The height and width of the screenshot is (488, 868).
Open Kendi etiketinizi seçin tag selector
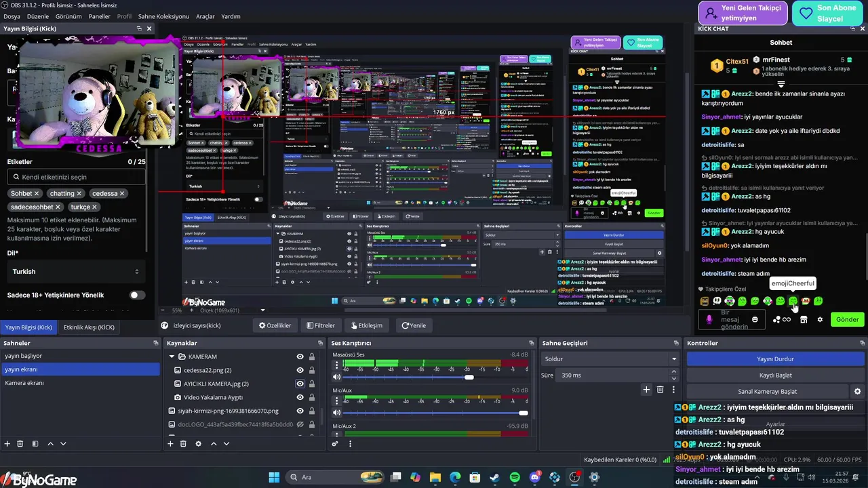pos(76,177)
